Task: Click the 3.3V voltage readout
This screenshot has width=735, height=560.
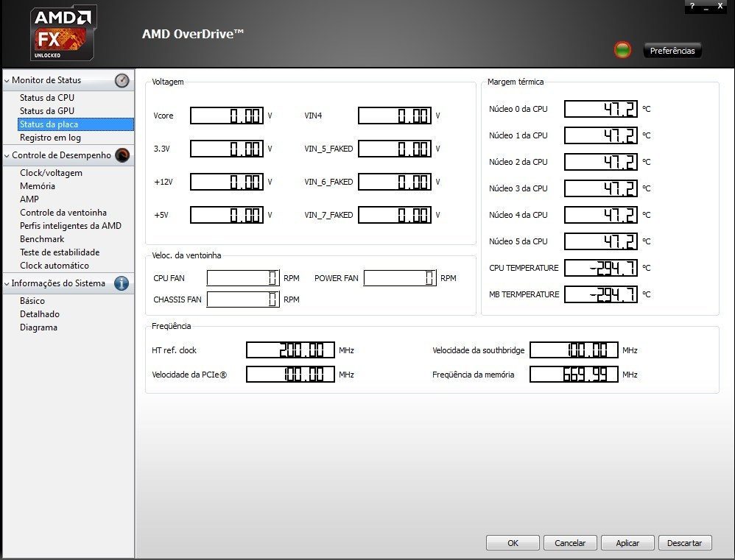Action: click(227, 149)
